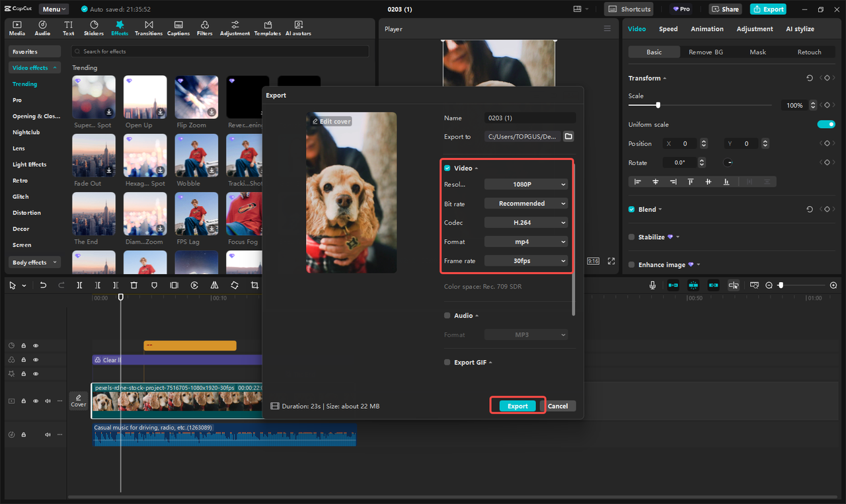
Task: Open the Crop tool in the timeline toolbar
Action: click(254, 285)
